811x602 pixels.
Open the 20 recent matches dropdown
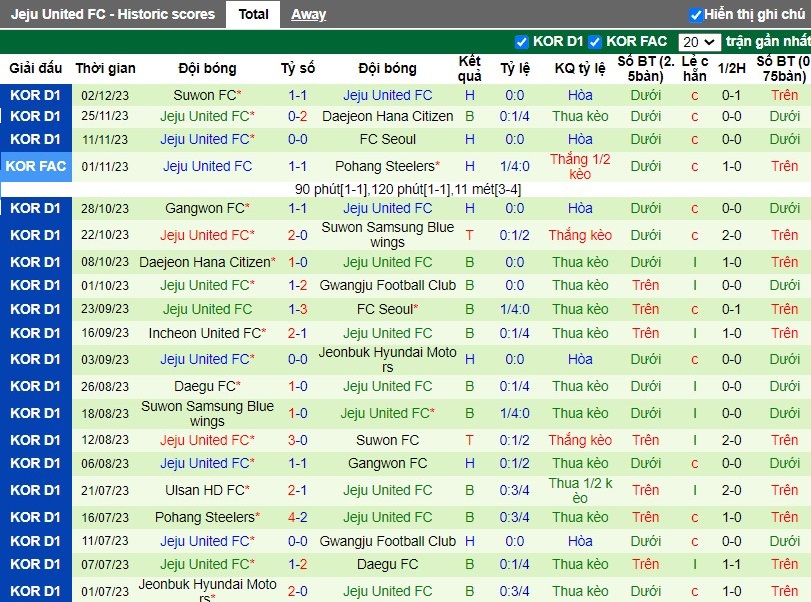tap(699, 42)
